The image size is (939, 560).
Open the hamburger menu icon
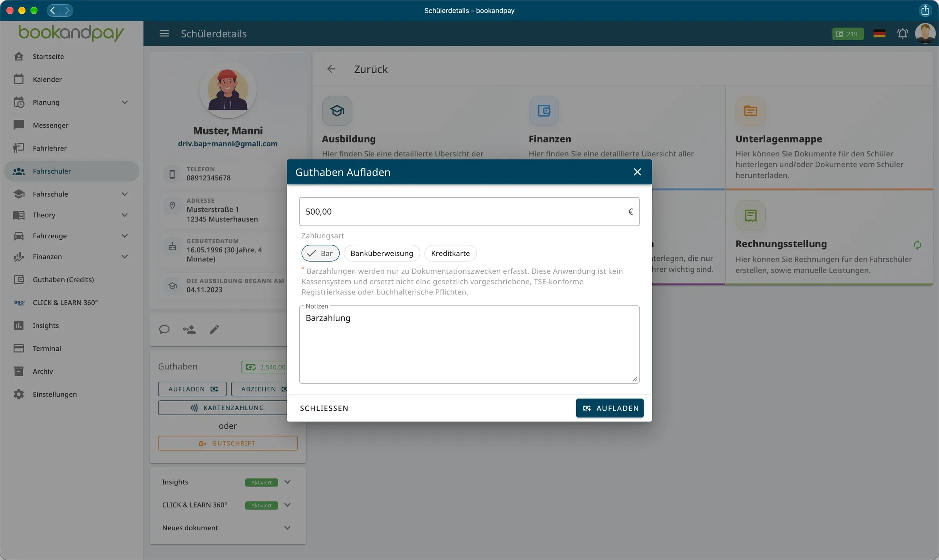pyautogui.click(x=164, y=34)
